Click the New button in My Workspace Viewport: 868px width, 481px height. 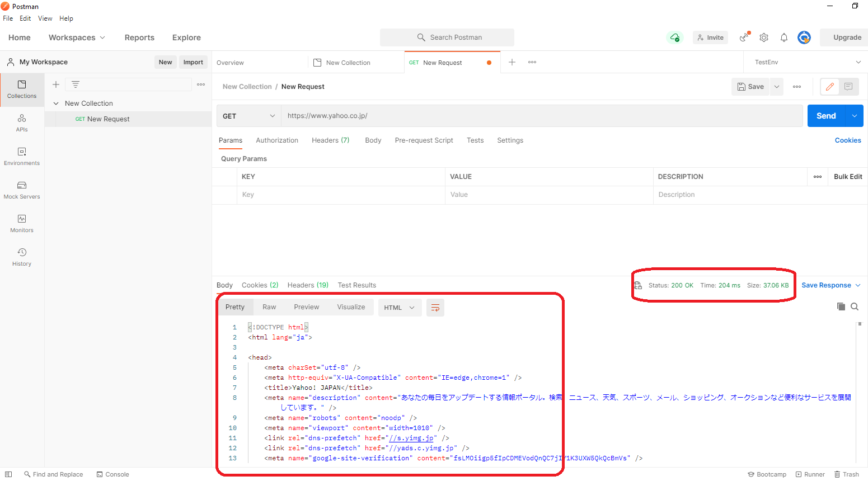tap(165, 62)
